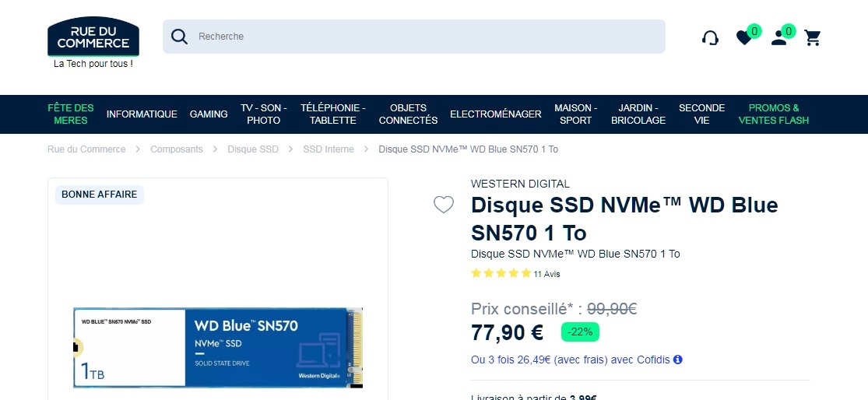
Task: Open the 11 Avis reviews link
Action: pos(546,274)
